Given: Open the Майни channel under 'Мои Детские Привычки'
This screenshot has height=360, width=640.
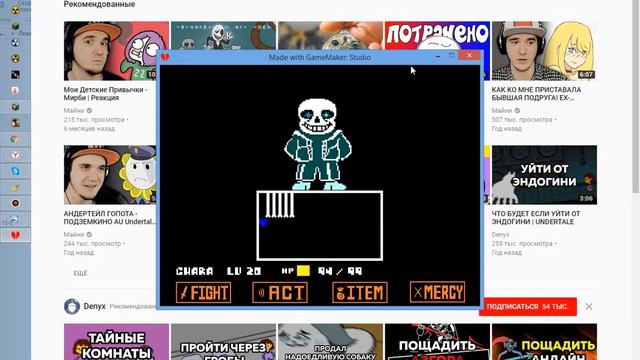Looking at the screenshot, I should click(74, 111).
